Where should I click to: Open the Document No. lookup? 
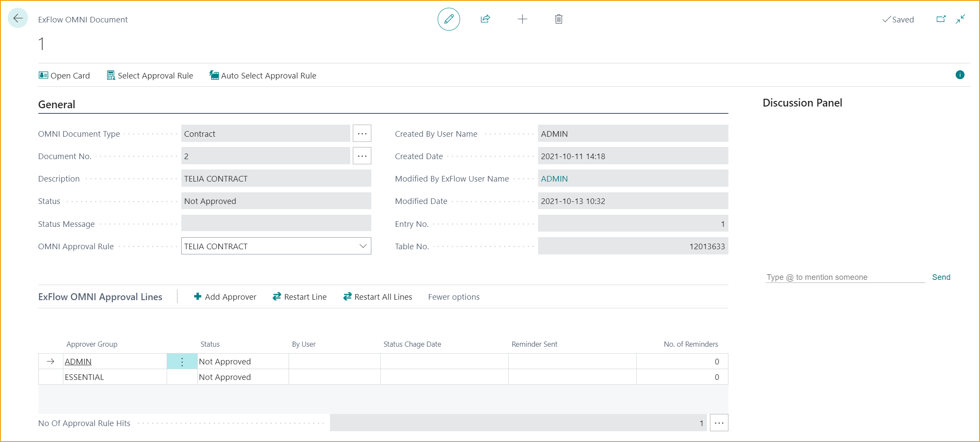click(x=362, y=156)
